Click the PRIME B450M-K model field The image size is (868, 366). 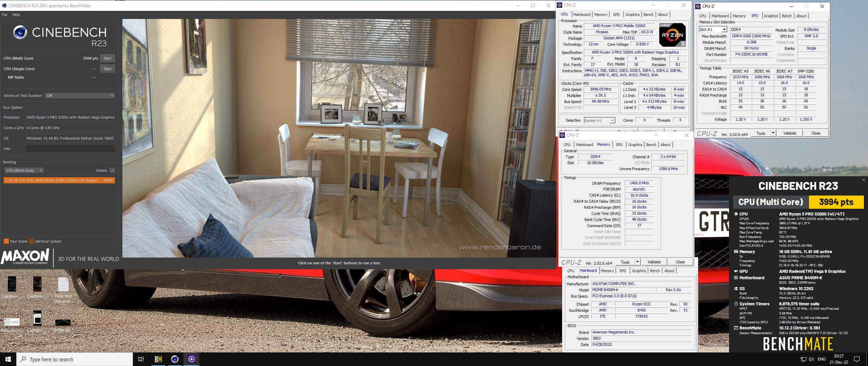pyautogui.click(x=623, y=290)
